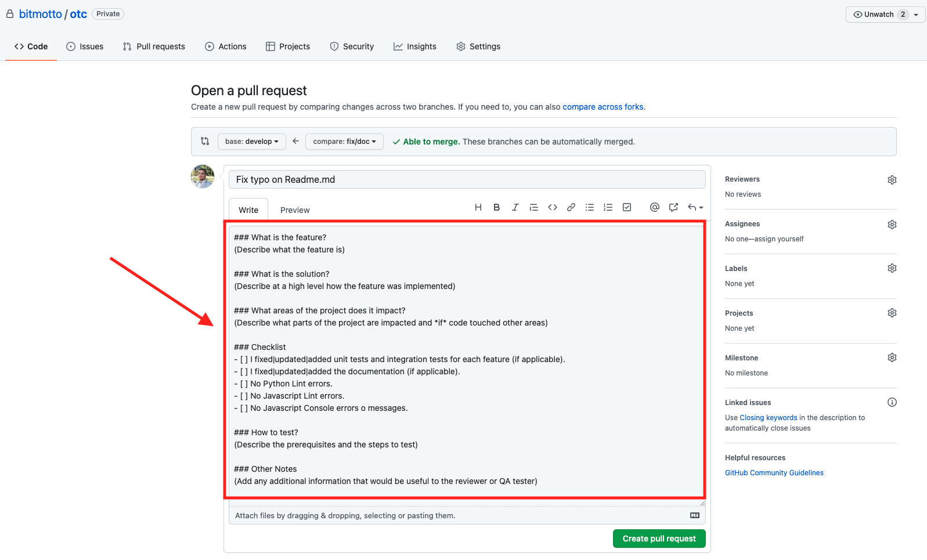927x560 pixels.
Task: Open saved replies arrow icon
Action: pos(695,207)
